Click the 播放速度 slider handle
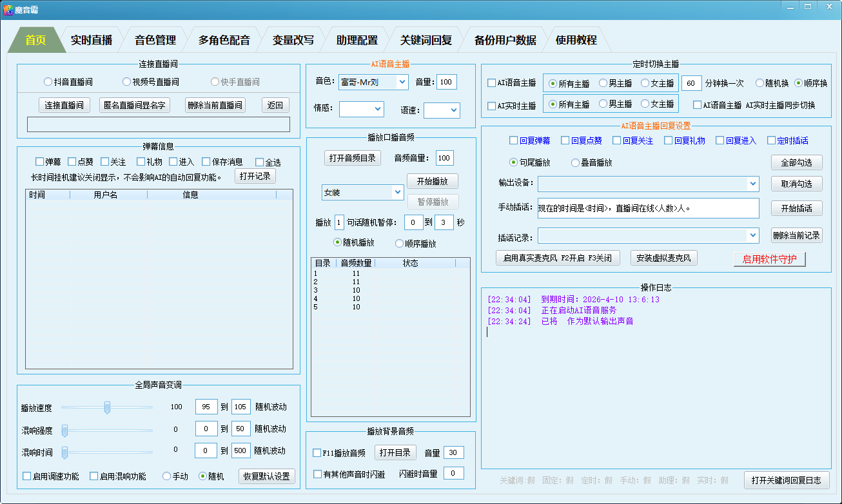This screenshot has width=842, height=504. (107, 407)
